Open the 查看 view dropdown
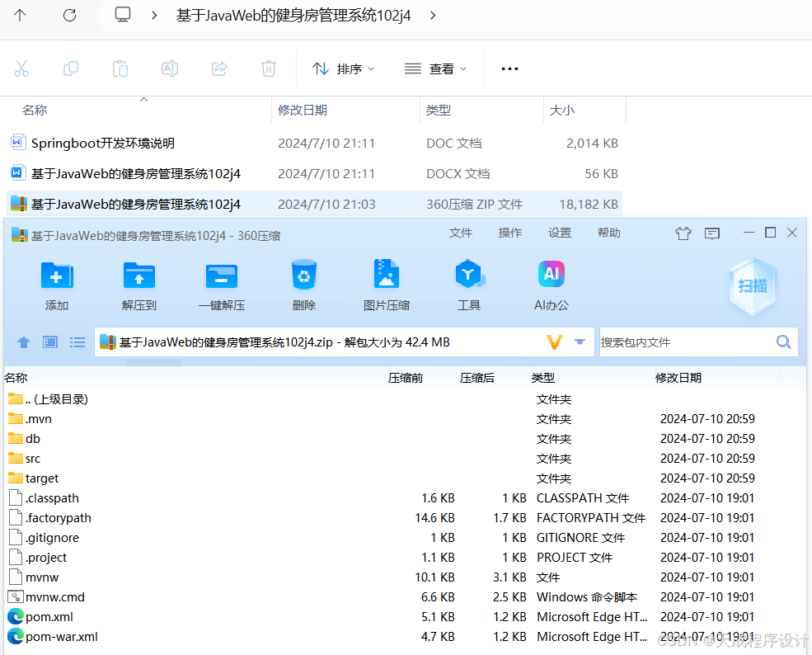This screenshot has width=812, height=655. (x=435, y=69)
